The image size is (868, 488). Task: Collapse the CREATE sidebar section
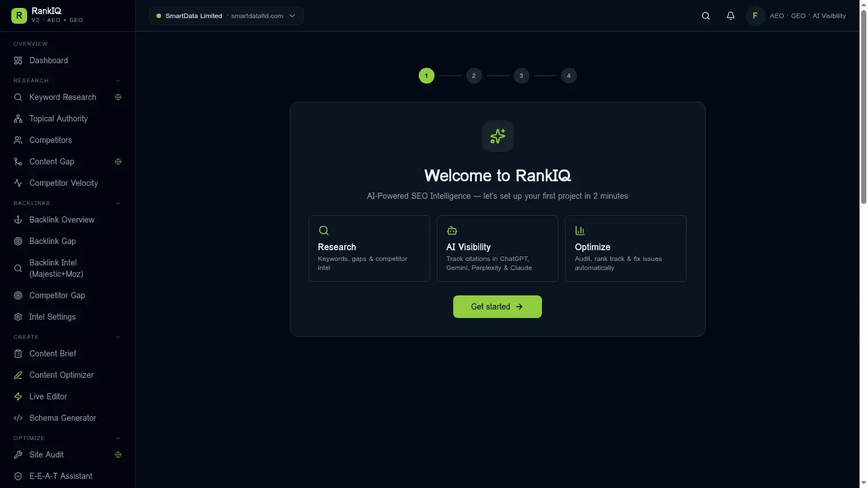[x=118, y=337]
